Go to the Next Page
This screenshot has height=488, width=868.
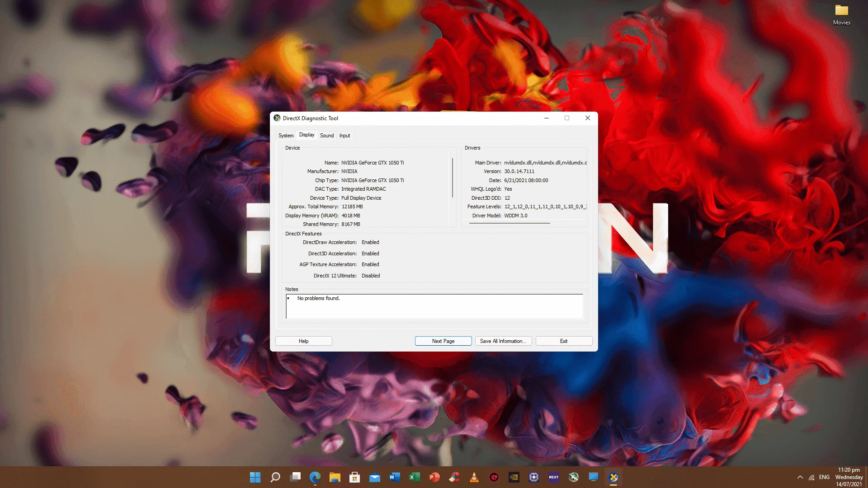pos(443,341)
